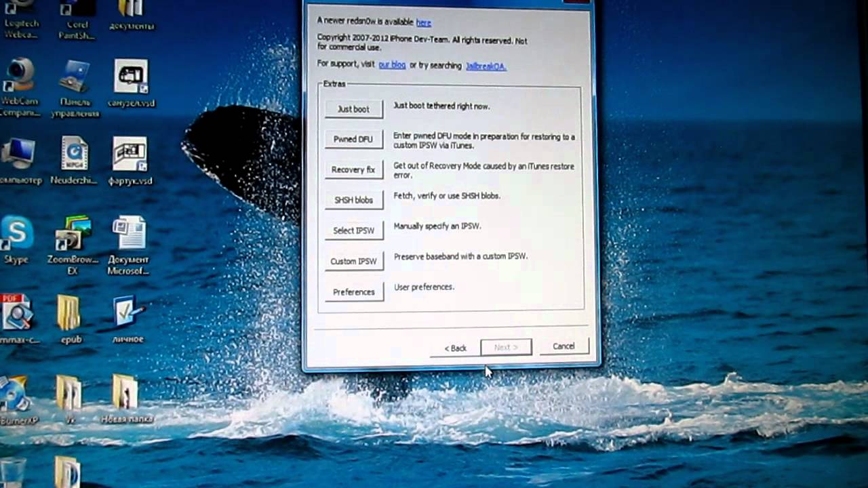Select the Neuderzhi MP4 video file icon
868x488 pixels.
pos(74,161)
